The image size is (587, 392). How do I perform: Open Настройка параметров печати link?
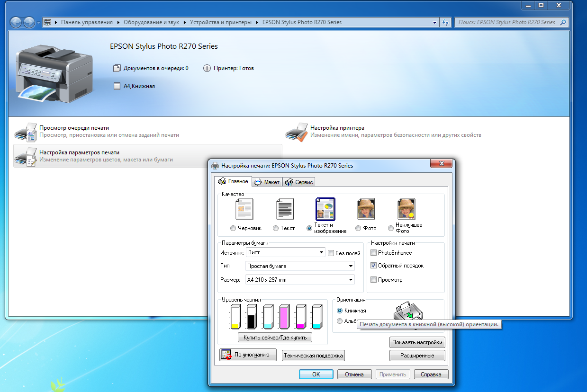click(x=80, y=152)
